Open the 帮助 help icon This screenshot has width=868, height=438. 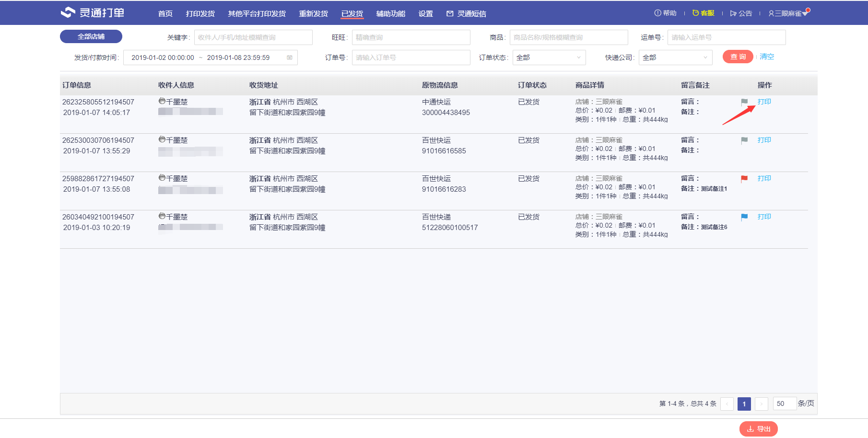(x=657, y=13)
